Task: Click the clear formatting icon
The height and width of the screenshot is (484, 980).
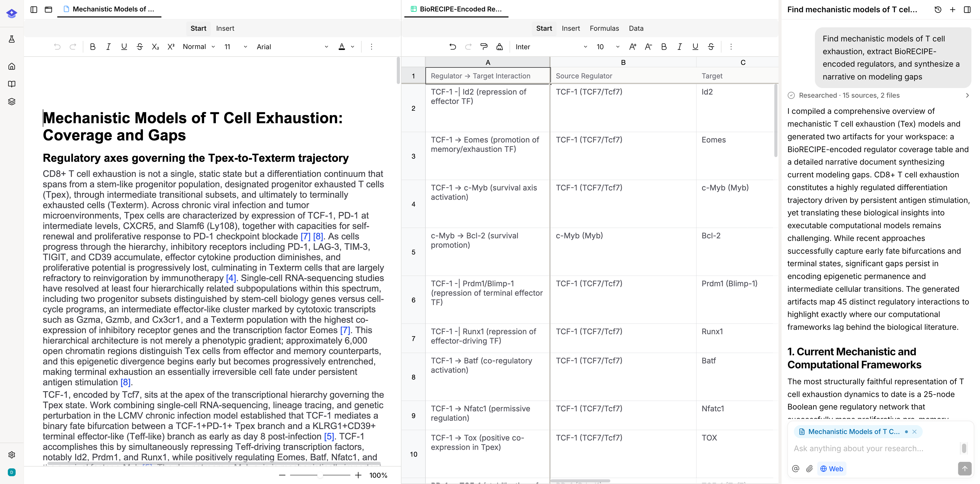Action: coord(500,47)
